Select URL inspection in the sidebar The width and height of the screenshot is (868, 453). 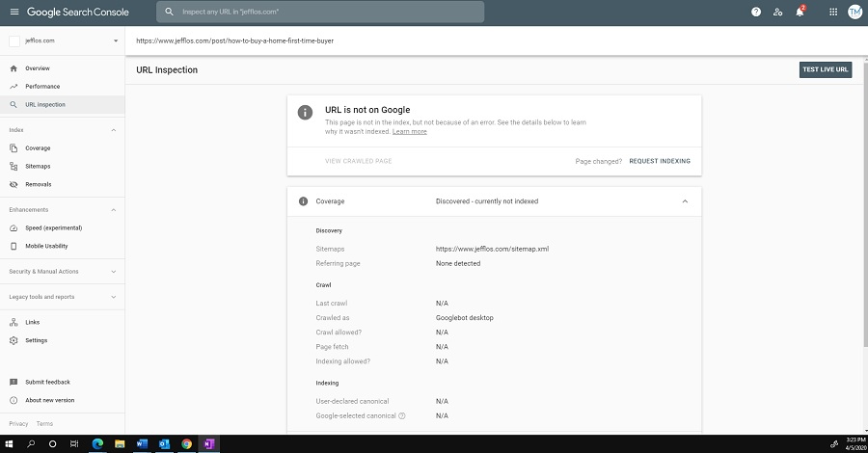pos(62,104)
